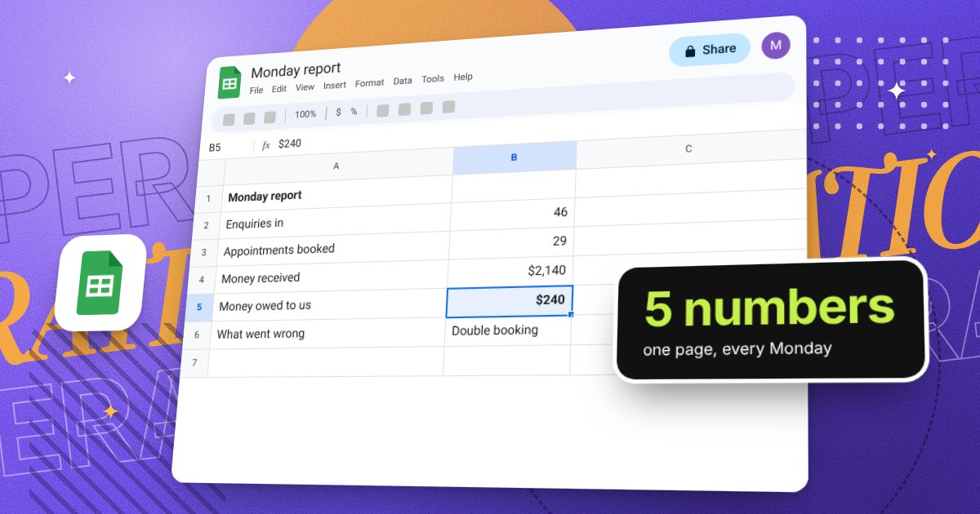The width and height of the screenshot is (980, 514).
Task: Click the Enquiries in cell
Action: tap(335, 222)
